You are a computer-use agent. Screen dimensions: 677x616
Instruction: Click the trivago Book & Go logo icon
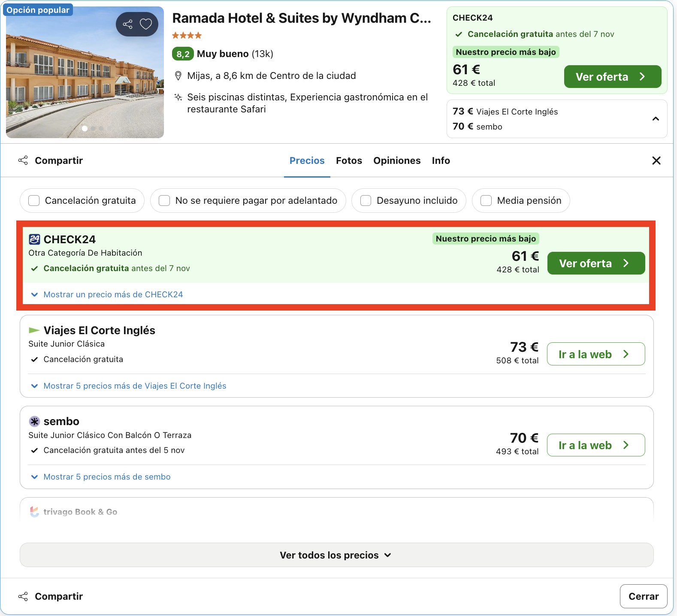click(x=34, y=512)
